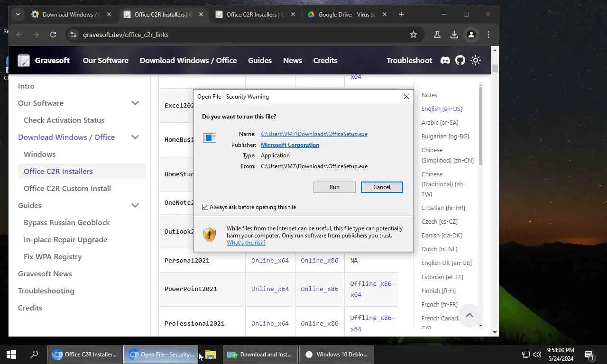Close the Download Windows / Office tab
Viewport: 607px width, 364px height.
(x=109, y=14)
